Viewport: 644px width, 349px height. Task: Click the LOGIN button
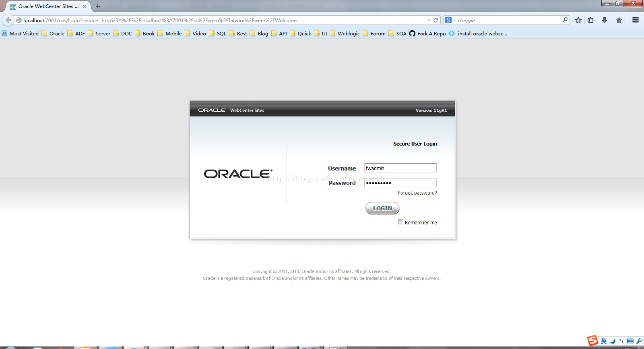(382, 208)
